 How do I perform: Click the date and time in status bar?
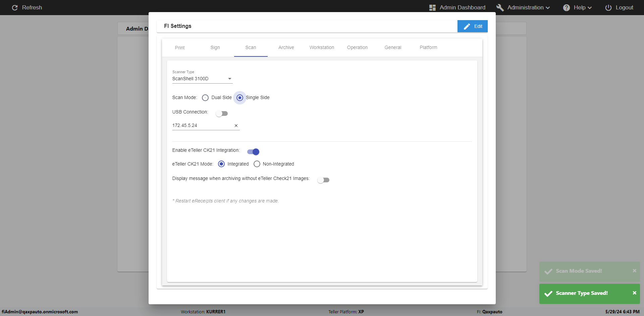(x=623, y=312)
